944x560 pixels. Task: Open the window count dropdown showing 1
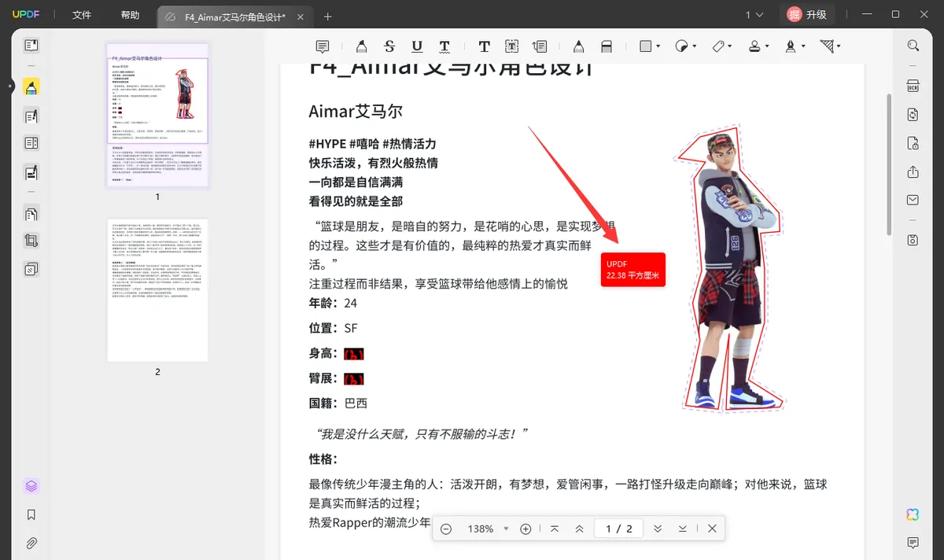coord(754,15)
